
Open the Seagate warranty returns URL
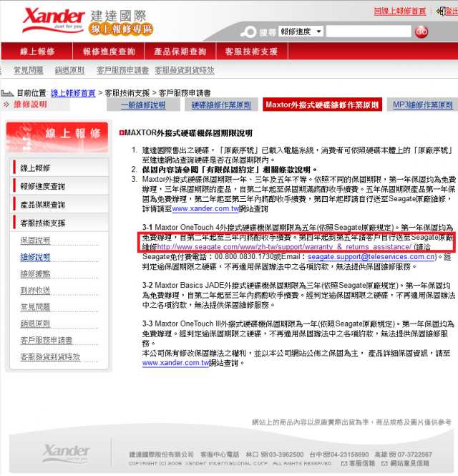(284, 247)
